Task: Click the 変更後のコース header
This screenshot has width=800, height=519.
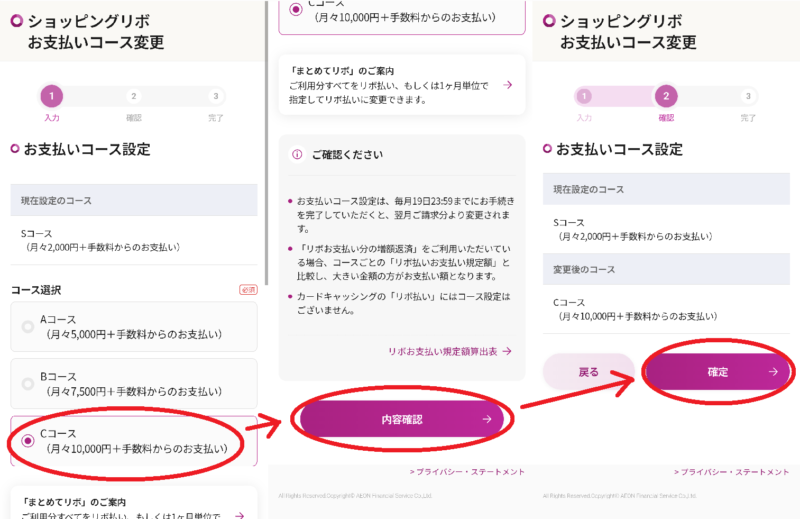Action: [x=666, y=269]
